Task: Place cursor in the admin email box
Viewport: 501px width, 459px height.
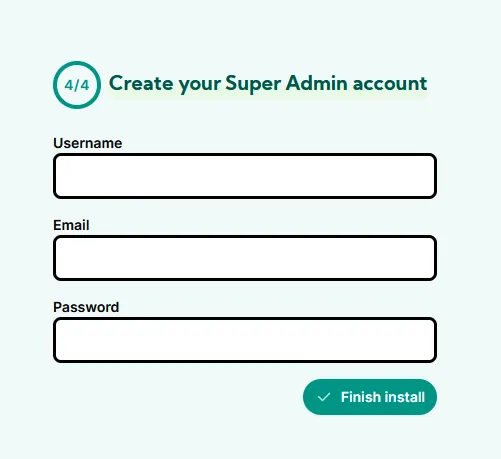Action: click(x=245, y=258)
